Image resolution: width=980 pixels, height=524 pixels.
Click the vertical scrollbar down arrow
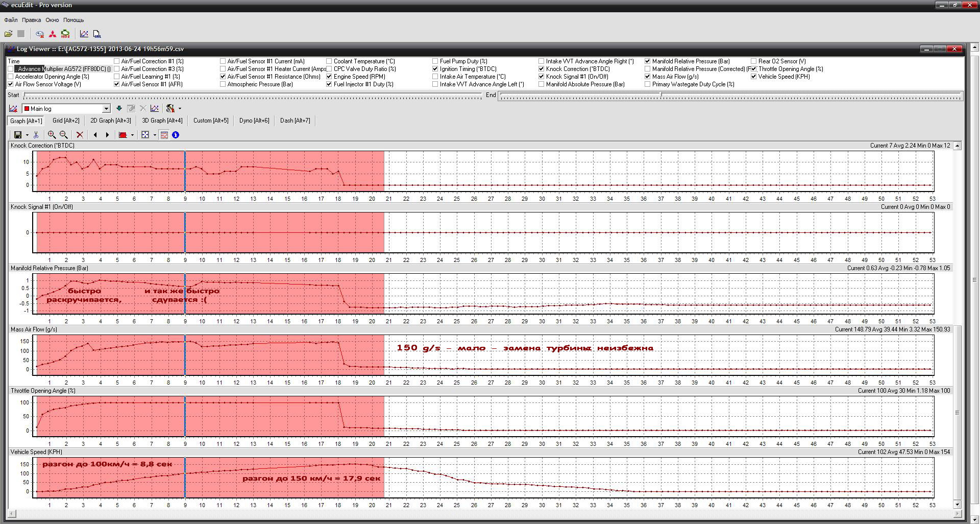[957, 505]
